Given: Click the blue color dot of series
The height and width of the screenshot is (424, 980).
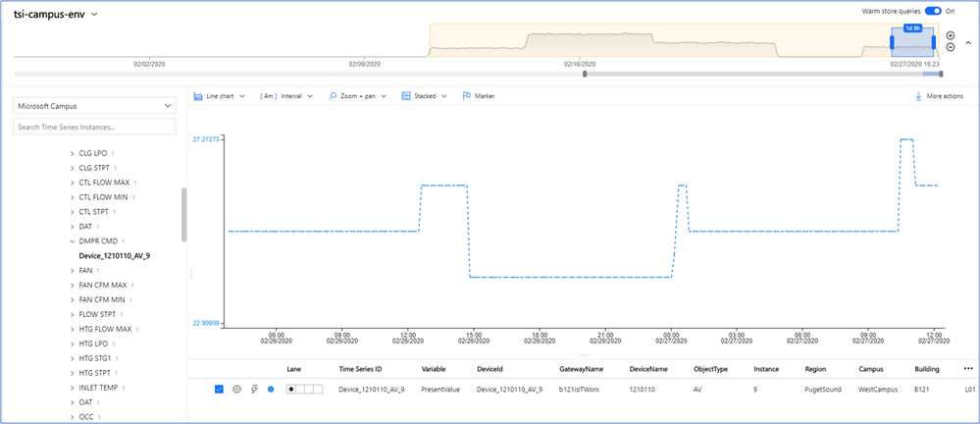Looking at the screenshot, I should click(271, 389).
